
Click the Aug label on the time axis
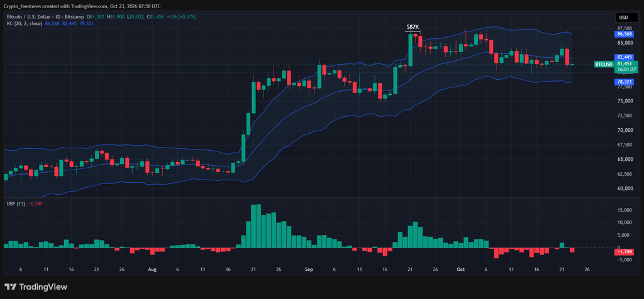pos(152,269)
